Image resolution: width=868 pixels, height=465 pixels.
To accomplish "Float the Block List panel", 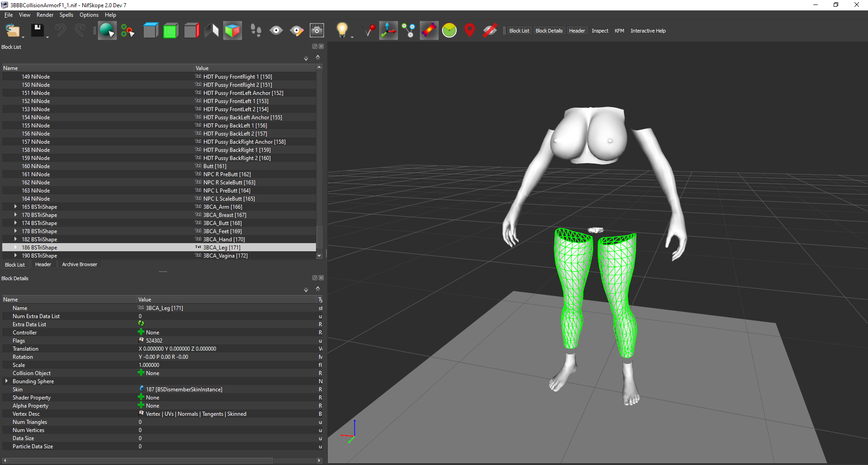I will 315,47.
